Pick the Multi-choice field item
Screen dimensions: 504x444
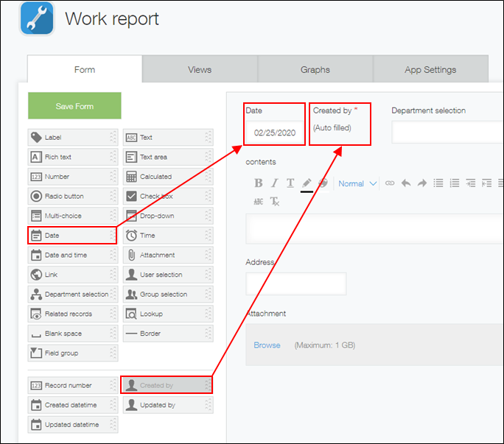(x=73, y=216)
